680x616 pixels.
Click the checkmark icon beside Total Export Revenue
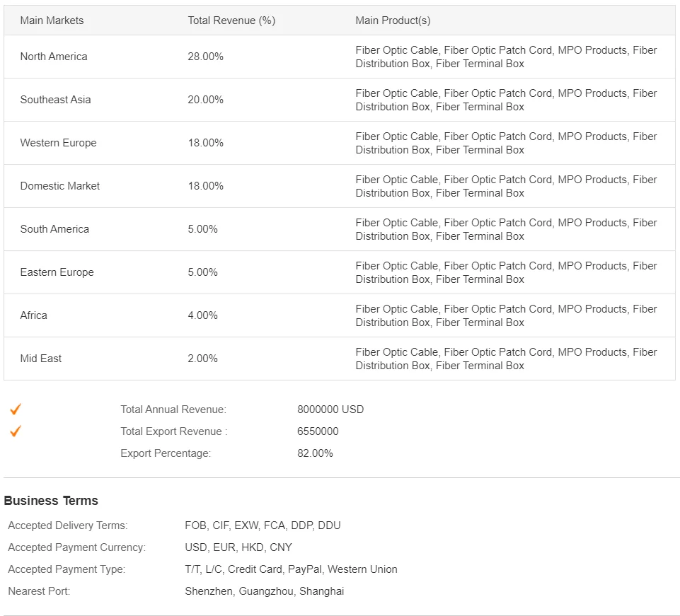pos(16,431)
